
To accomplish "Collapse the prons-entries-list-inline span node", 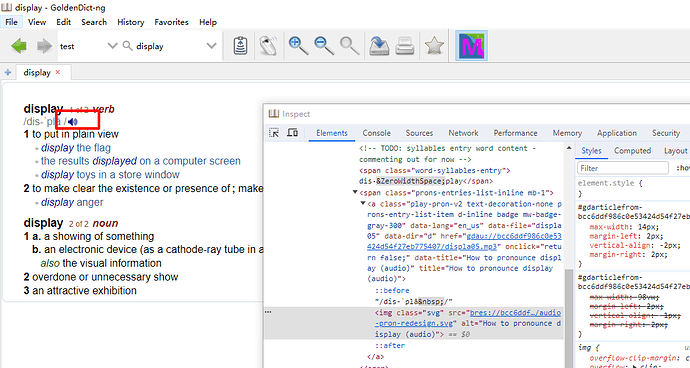I will (355, 192).
